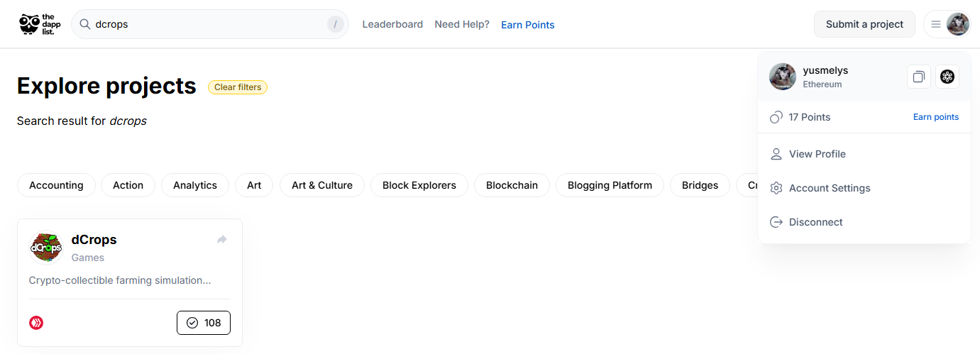Image resolution: width=980 pixels, height=354 pixels.
Task: Click the snowflake network icon button
Action: (x=947, y=77)
